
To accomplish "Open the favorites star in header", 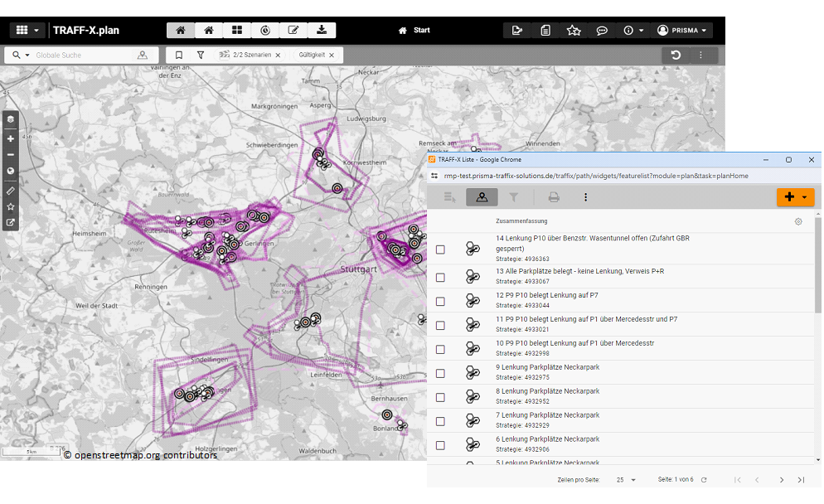I will pos(574,31).
